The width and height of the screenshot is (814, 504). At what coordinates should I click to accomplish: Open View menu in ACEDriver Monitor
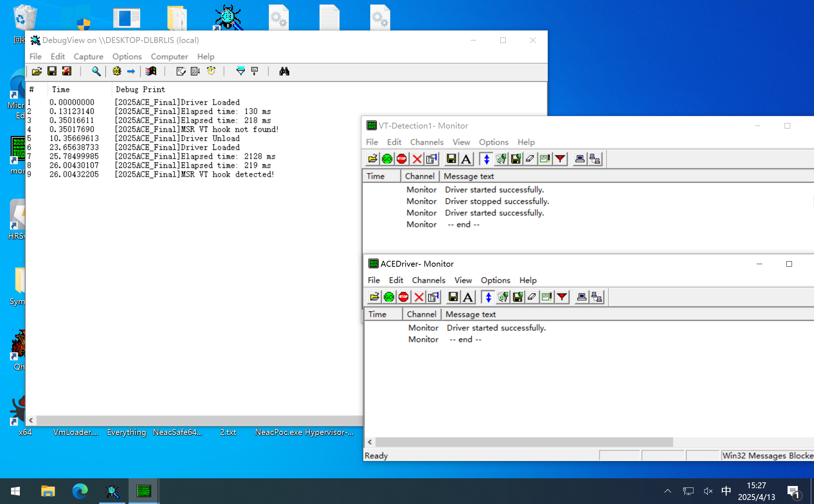pyautogui.click(x=463, y=280)
